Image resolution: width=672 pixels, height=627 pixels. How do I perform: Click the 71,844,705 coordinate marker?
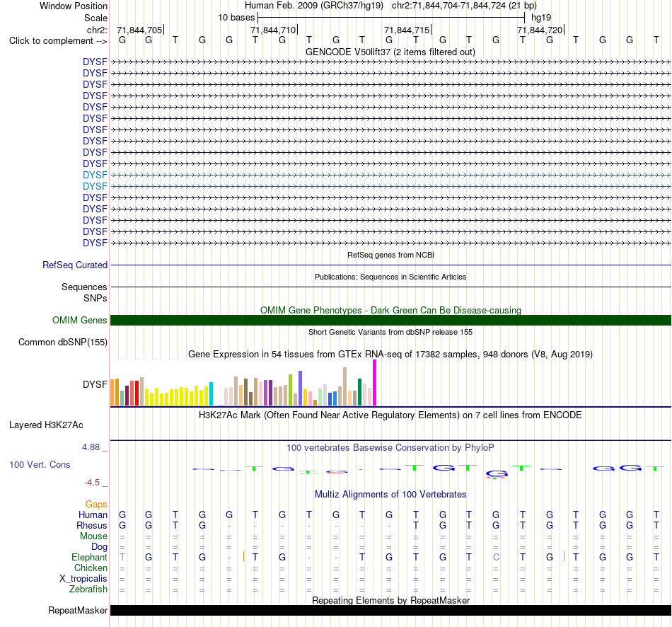(139, 30)
